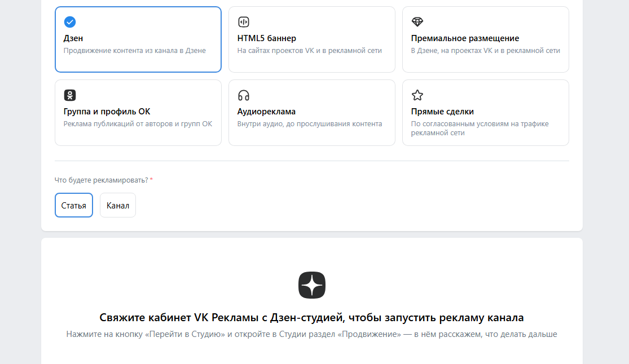Click description 'Продвижение контента из канала в Дзене'
629x364 pixels.
coord(134,51)
